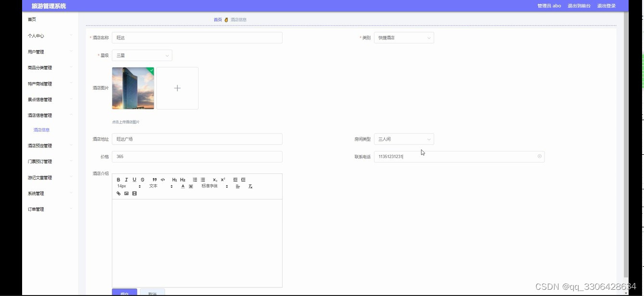Screen dimensions: 644x296
Task: Apply strikethrough in the rich text editor
Action: (142, 179)
